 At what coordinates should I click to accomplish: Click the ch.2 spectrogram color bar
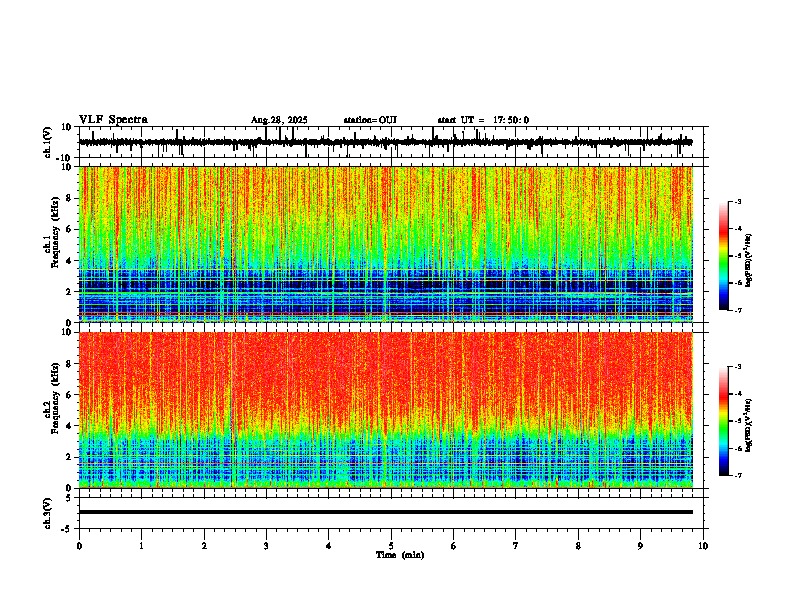pyautogui.click(x=724, y=421)
